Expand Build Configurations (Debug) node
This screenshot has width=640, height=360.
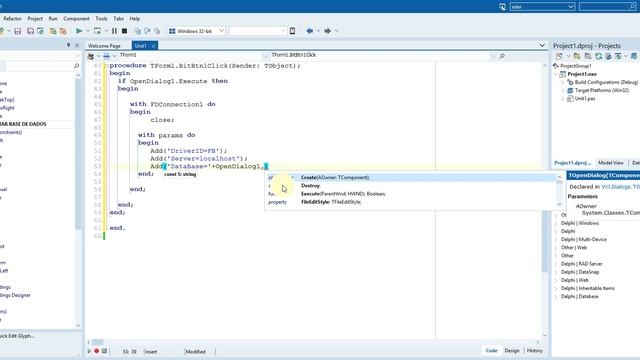(x=562, y=82)
